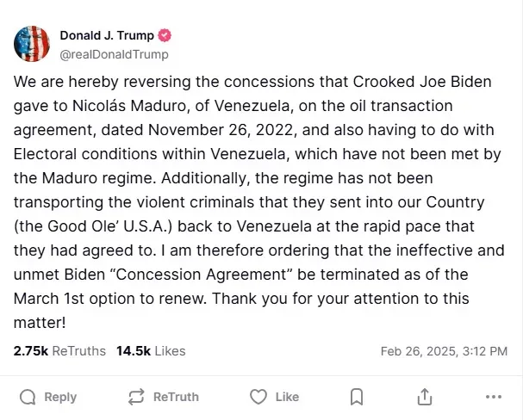View the 2.75k ReTruths list
The image size is (523, 420).
pos(59,351)
